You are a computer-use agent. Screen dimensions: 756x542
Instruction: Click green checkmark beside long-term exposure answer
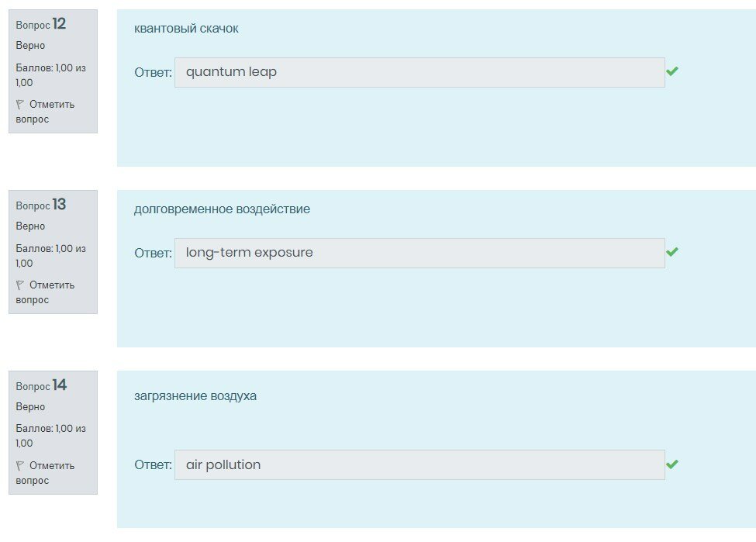click(672, 252)
